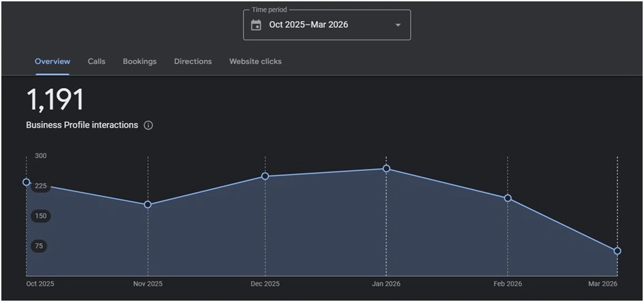Click the Oct 2025 data point
Image resolution: width=644 pixels, height=302 pixels.
[x=27, y=182]
